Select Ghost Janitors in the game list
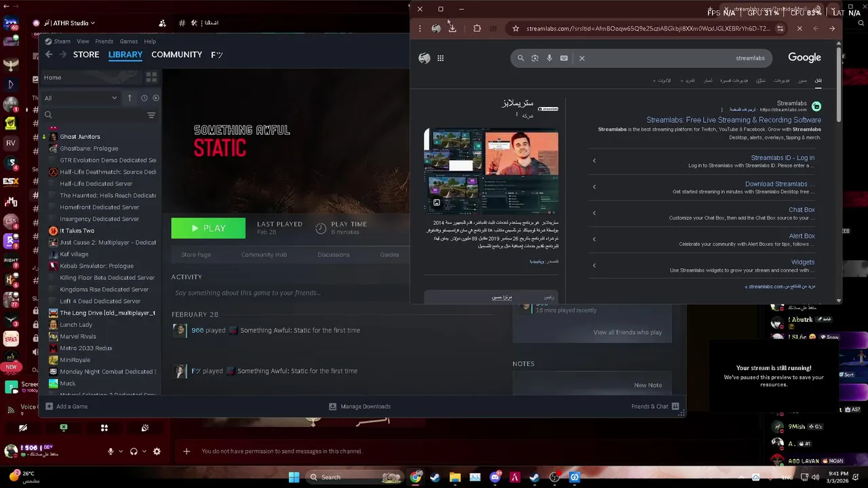 [x=80, y=137]
